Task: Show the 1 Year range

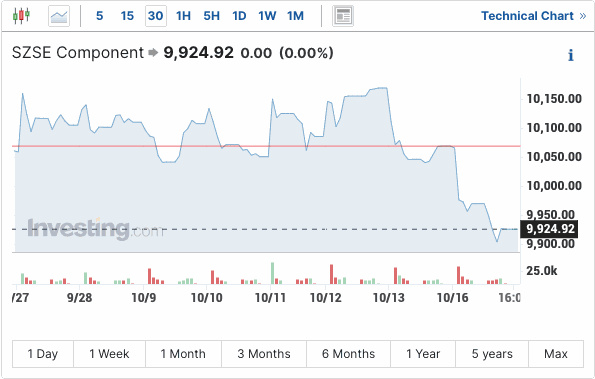Action: pyautogui.click(x=423, y=354)
